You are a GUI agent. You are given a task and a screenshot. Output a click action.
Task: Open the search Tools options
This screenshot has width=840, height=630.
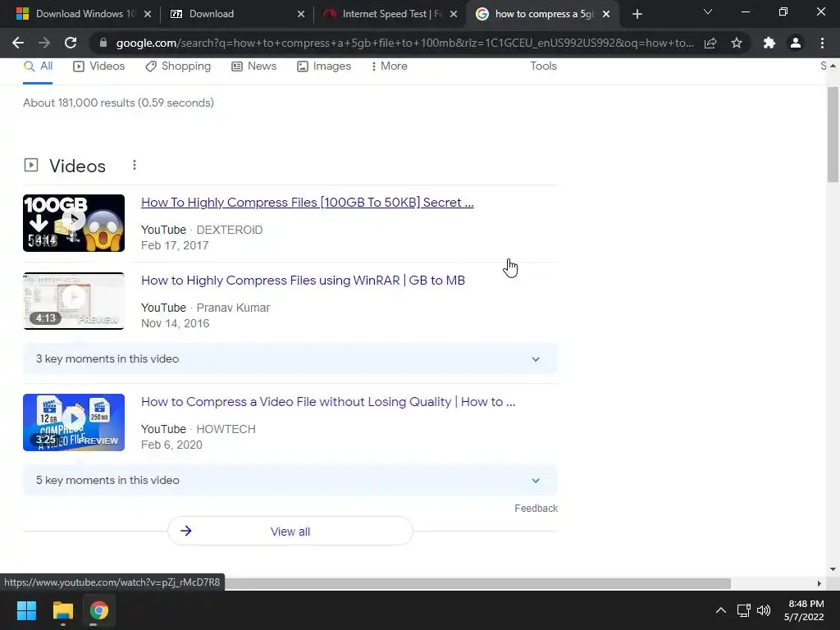point(543,66)
